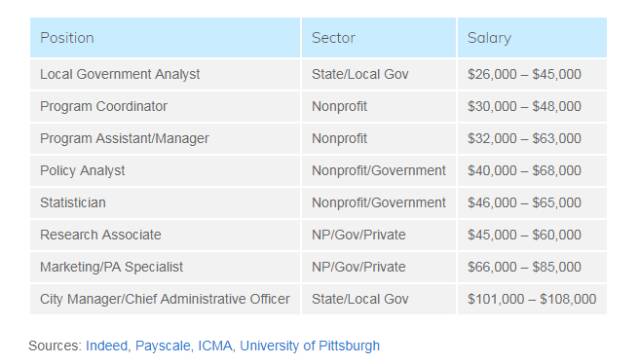
Task: Click the Marketing/PA Specialist cell
Action: tap(165, 267)
